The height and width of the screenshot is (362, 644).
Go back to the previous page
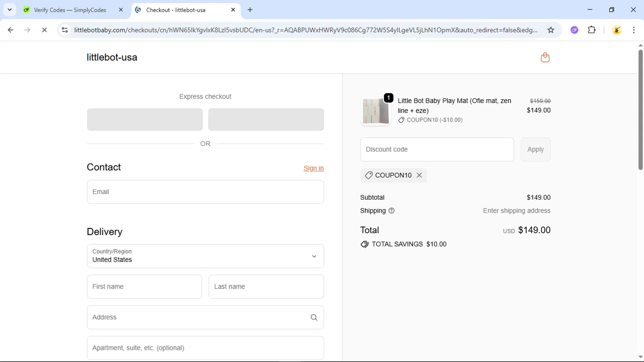(11, 30)
